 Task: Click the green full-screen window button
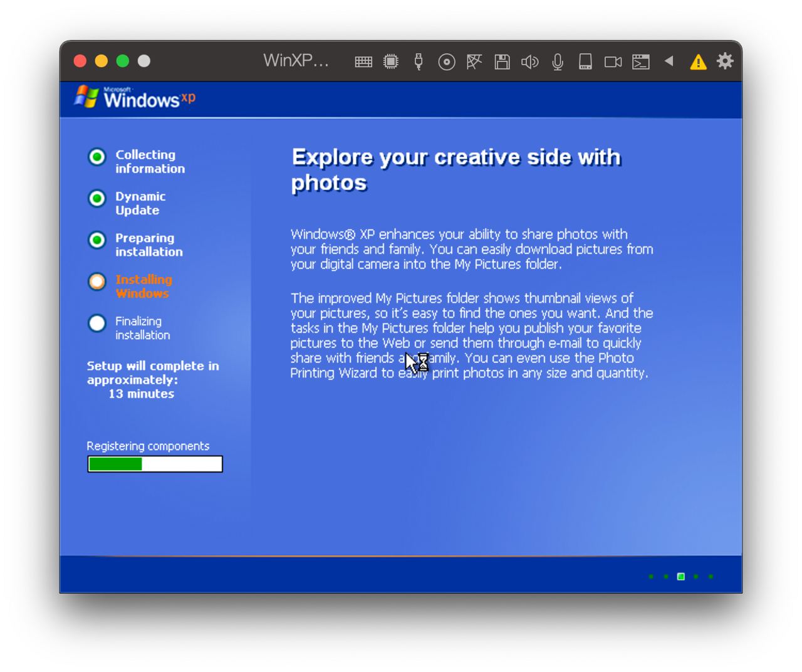pyautogui.click(x=123, y=61)
